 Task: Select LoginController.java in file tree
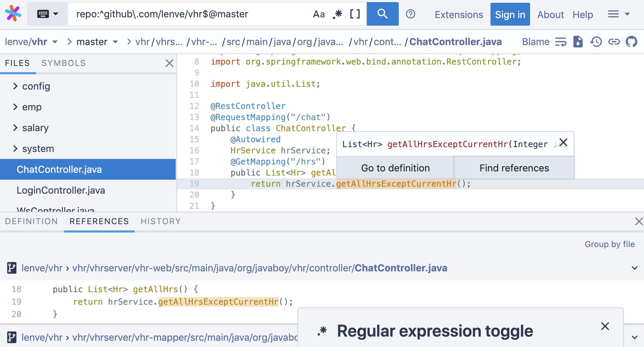61,191
